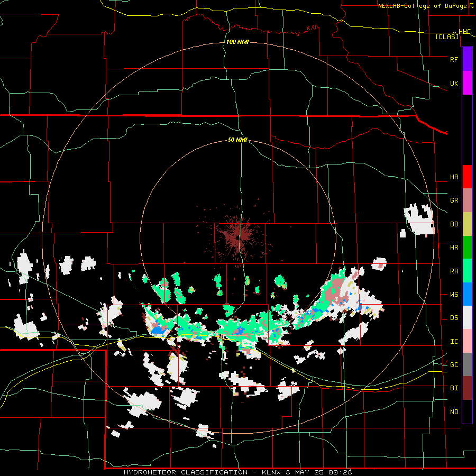Click the [CLAS] label

(447, 36)
